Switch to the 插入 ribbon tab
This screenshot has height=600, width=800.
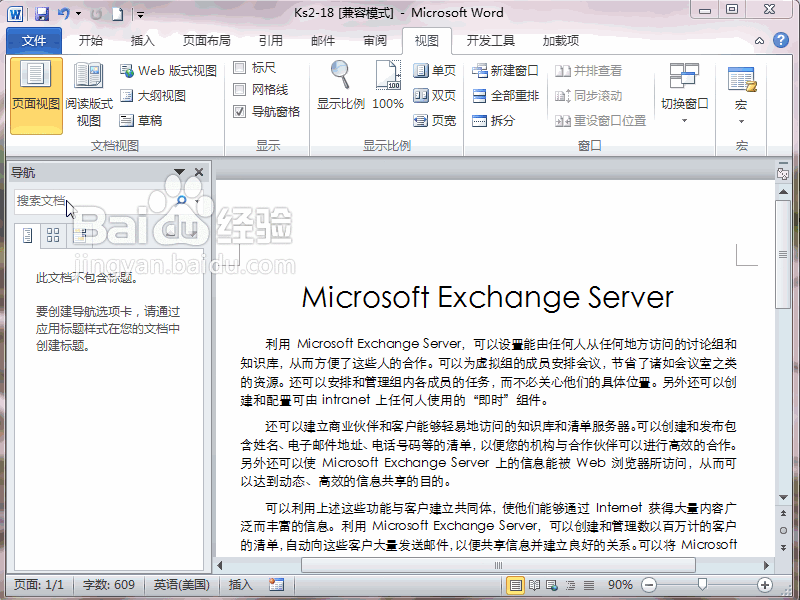coord(142,41)
